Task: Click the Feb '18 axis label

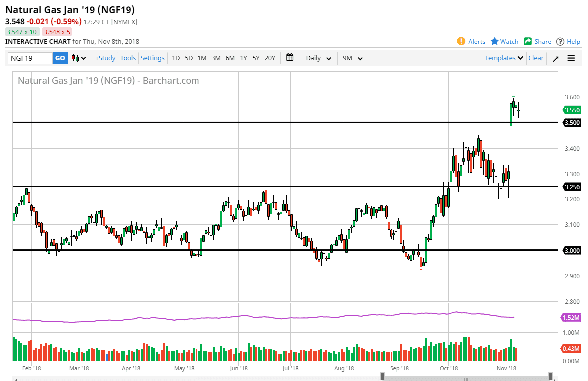Action: click(32, 368)
